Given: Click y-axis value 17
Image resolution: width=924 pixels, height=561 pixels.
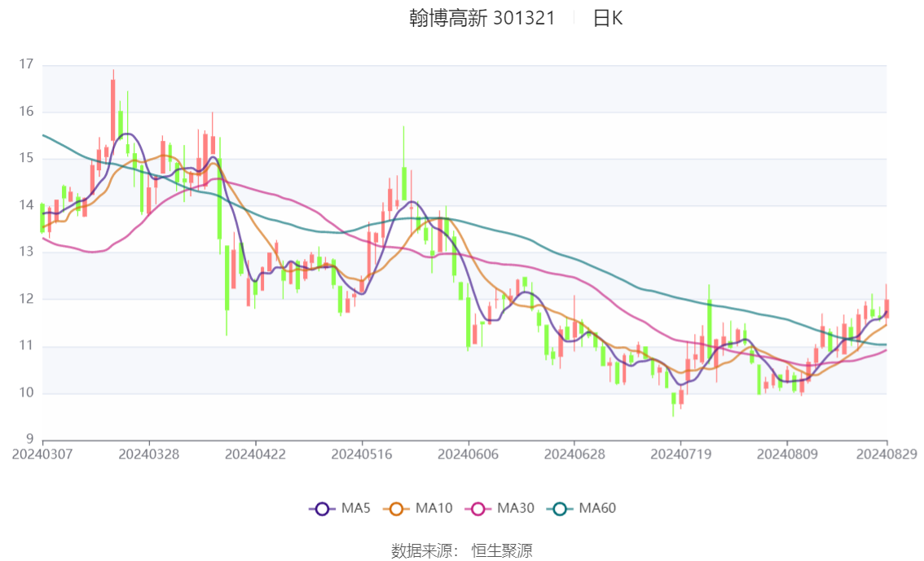Looking at the screenshot, I should [26, 64].
